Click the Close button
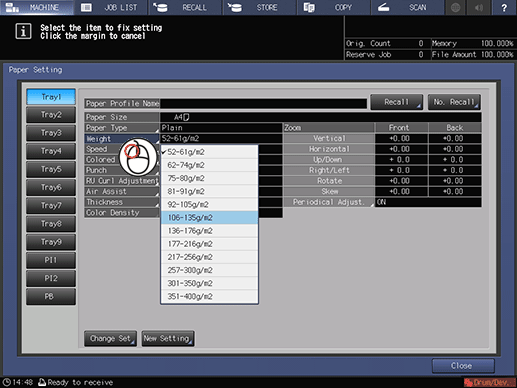The image size is (517, 388). point(463,366)
